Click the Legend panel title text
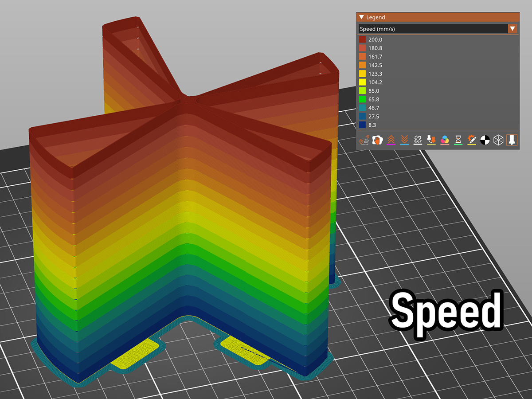 click(376, 17)
